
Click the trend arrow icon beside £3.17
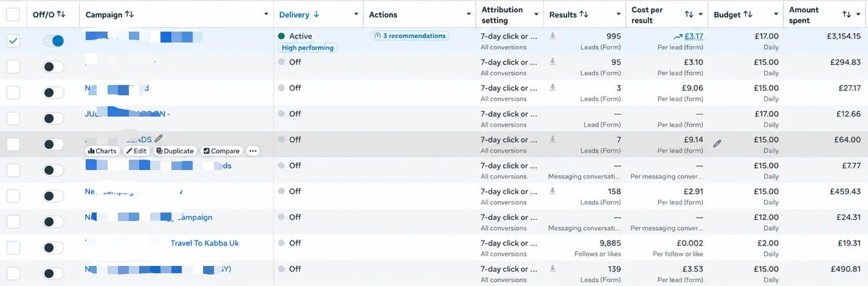678,36
